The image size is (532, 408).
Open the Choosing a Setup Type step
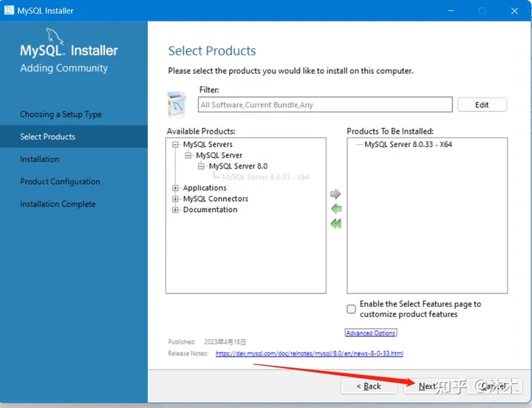pyautogui.click(x=61, y=115)
